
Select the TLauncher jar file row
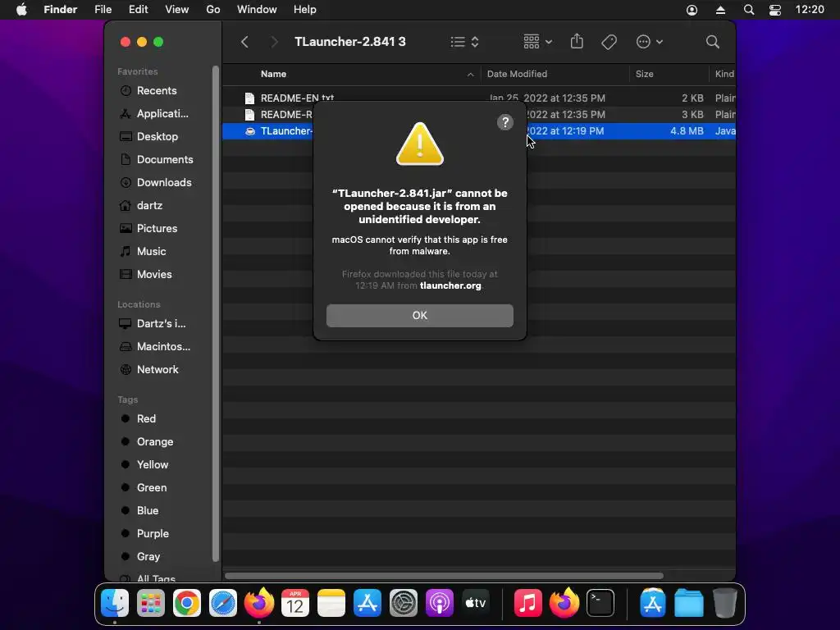478,131
